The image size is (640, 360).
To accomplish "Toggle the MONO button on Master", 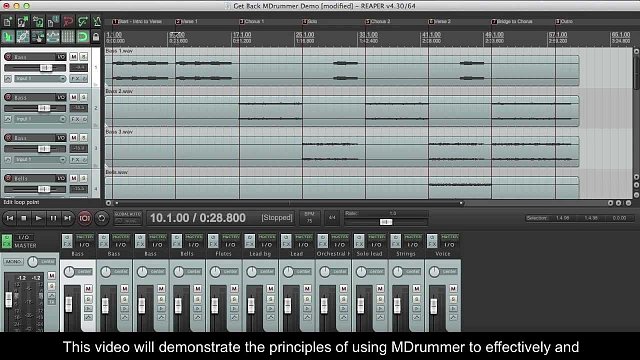I will 13,261.
